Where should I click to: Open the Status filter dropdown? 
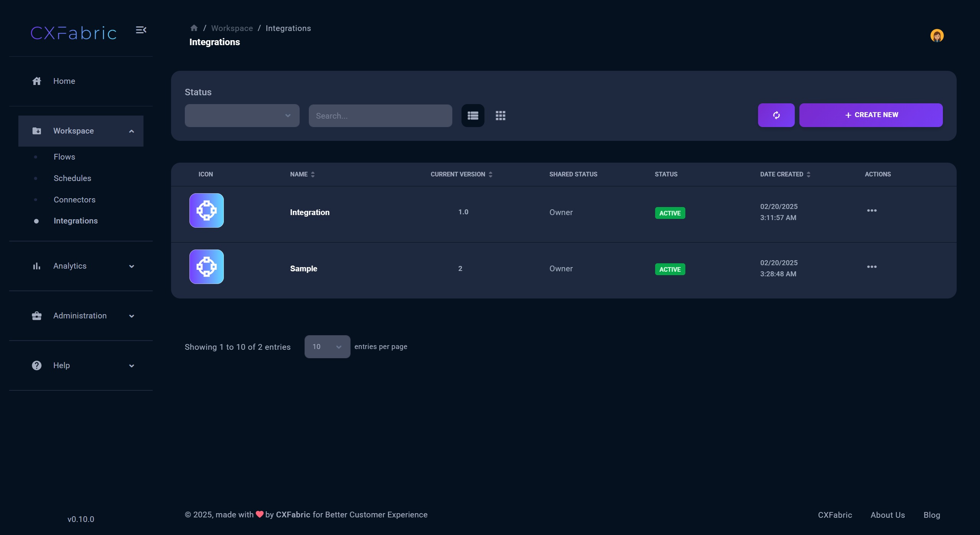(242, 116)
